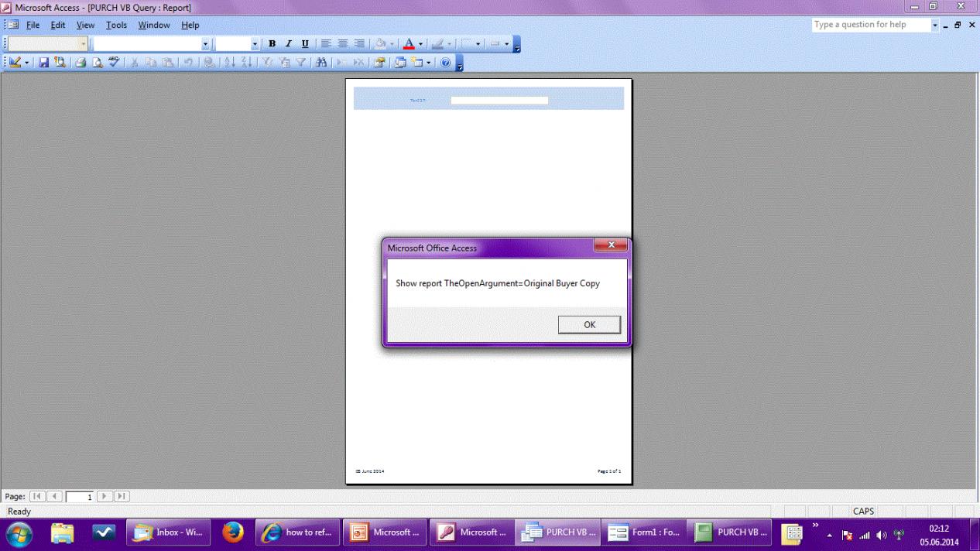The width and height of the screenshot is (980, 551).
Task: Go to the previous report page
Action: tap(55, 496)
